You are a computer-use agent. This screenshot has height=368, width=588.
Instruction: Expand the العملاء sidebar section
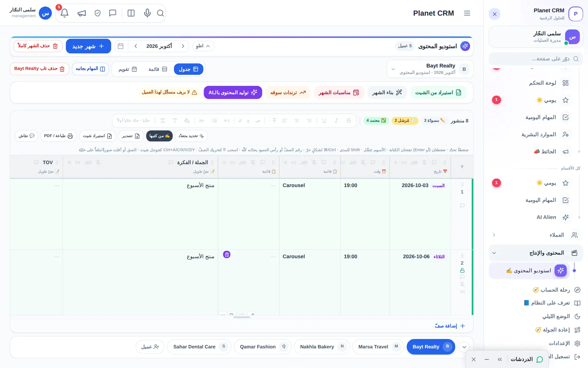click(x=536, y=235)
